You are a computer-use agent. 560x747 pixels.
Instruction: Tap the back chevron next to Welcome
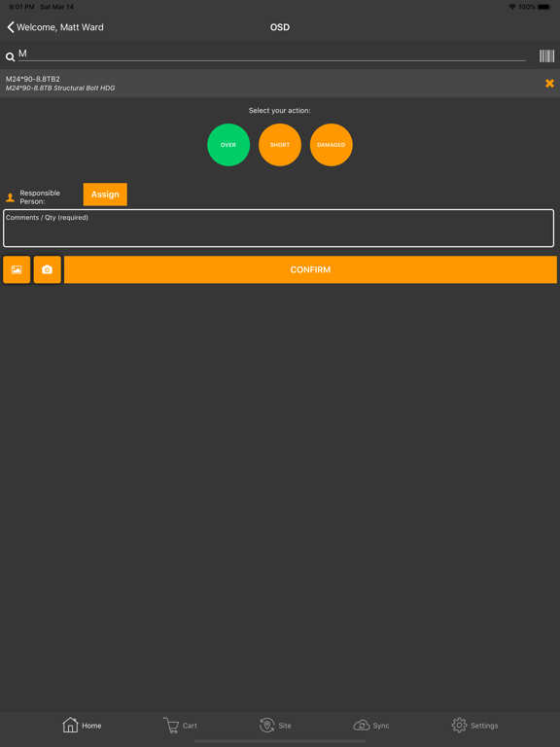pos(11,27)
